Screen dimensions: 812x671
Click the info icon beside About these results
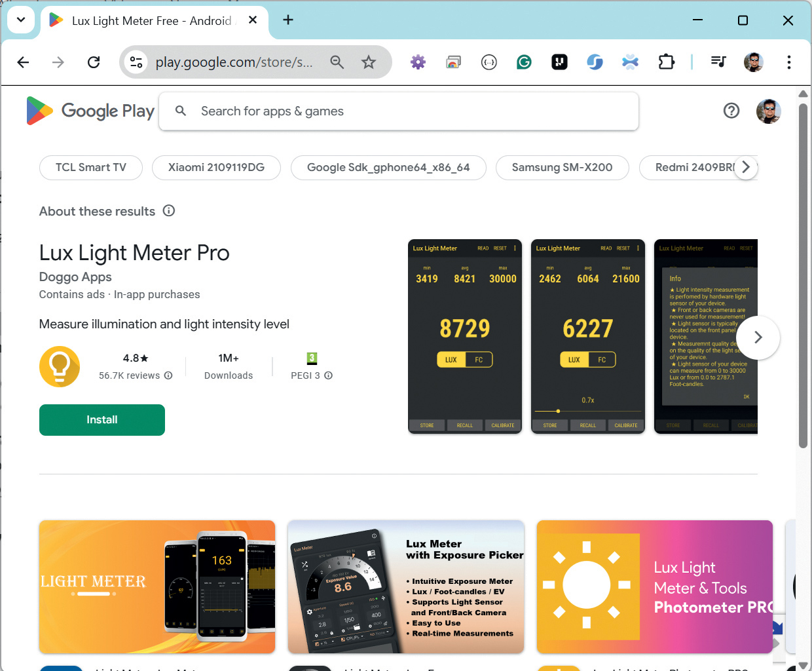click(x=169, y=210)
